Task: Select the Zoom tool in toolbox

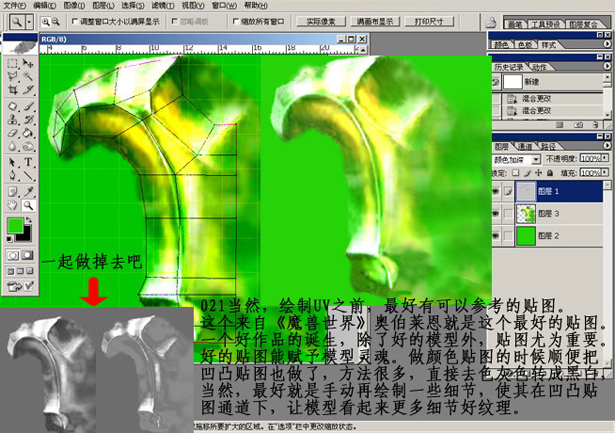Action: 28,205
